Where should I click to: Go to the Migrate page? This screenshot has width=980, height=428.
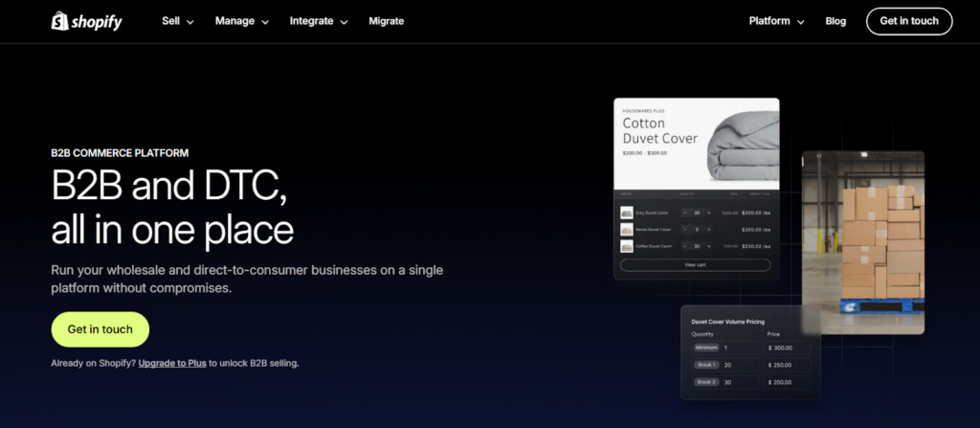click(x=387, y=21)
